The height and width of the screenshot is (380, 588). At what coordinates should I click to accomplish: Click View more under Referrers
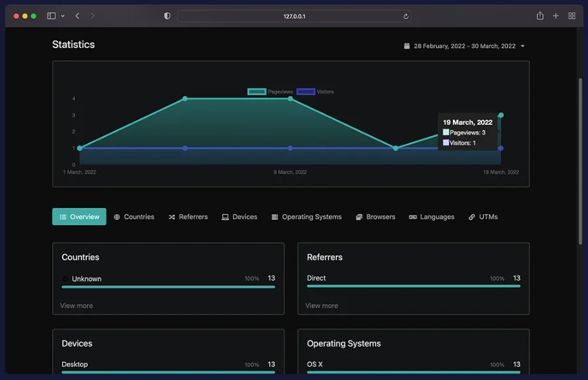322,306
